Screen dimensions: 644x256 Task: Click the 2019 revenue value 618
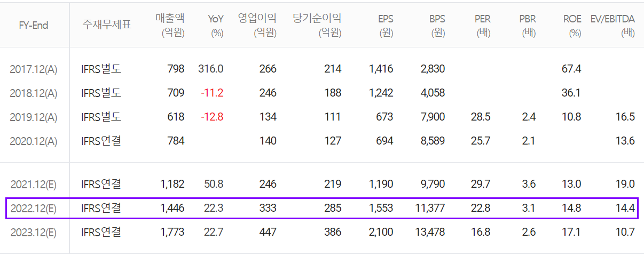coord(176,117)
